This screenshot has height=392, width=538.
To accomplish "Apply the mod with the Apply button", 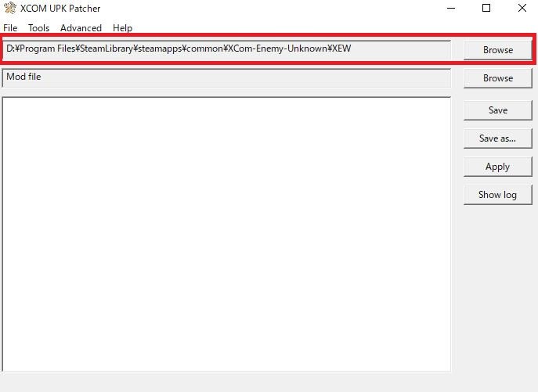I will coord(498,167).
